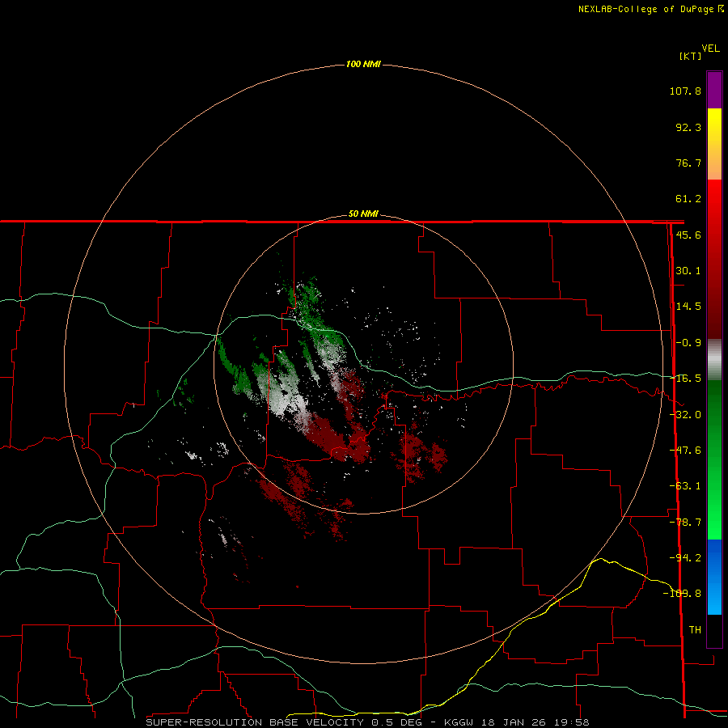
Task: Click the 107.8 velocity scale value
Action: click(685, 91)
